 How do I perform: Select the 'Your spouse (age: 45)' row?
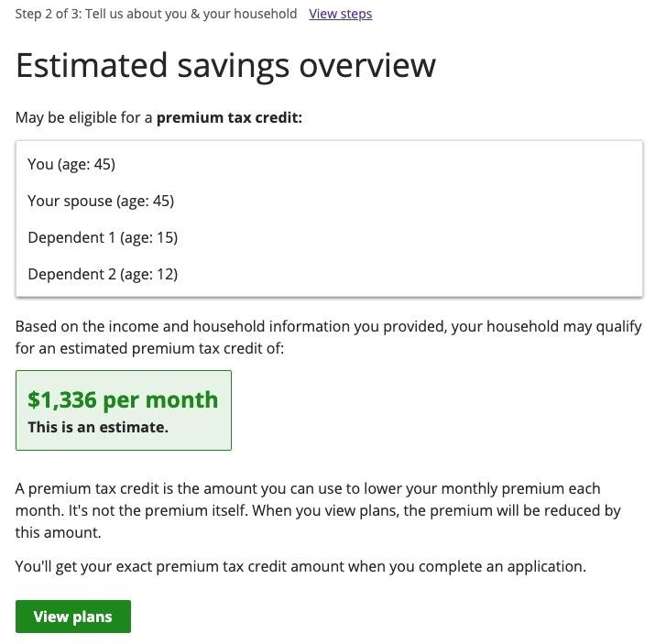pos(101,201)
